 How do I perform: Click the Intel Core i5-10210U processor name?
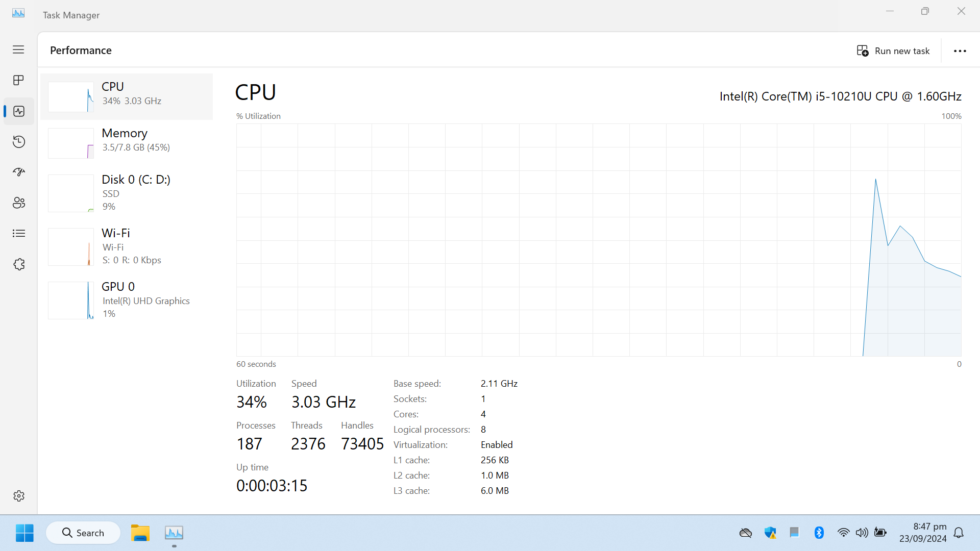pyautogui.click(x=840, y=96)
